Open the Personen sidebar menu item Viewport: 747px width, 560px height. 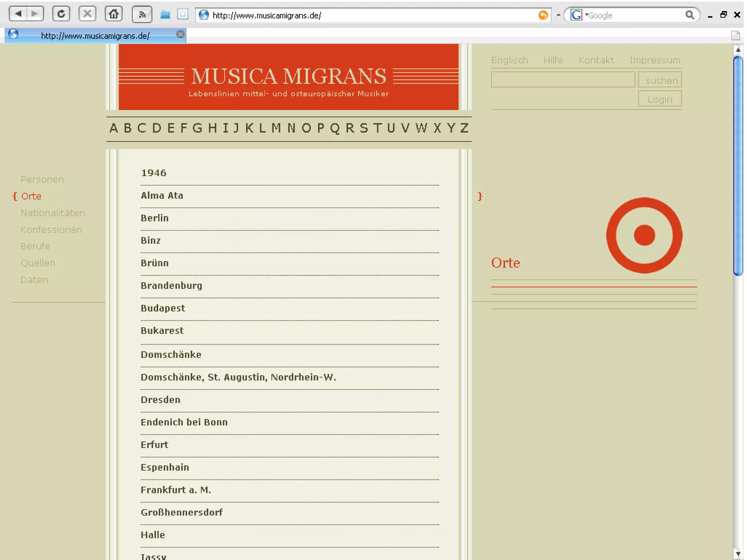pos(42,179)
